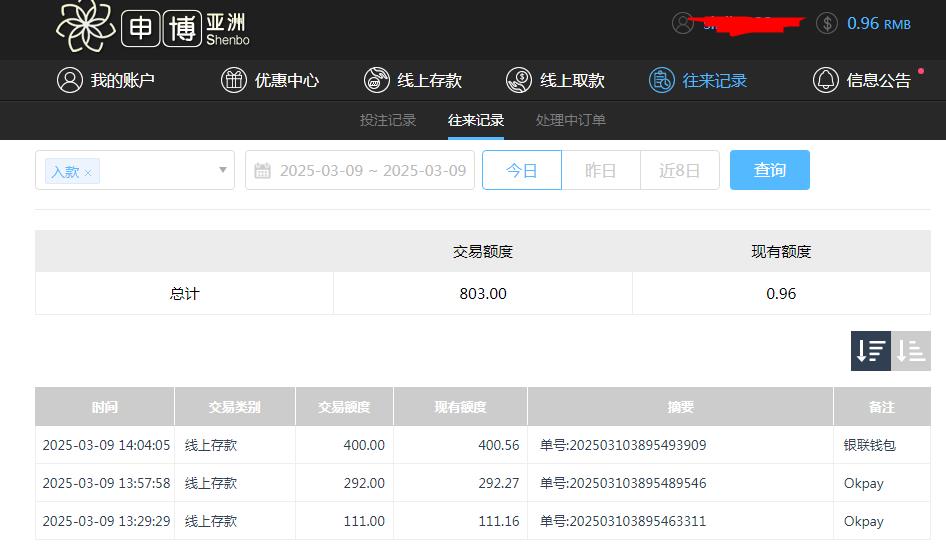Click the 优惠中心 gift icon
The width and height of the screenshot is (946, 546).
233,80
